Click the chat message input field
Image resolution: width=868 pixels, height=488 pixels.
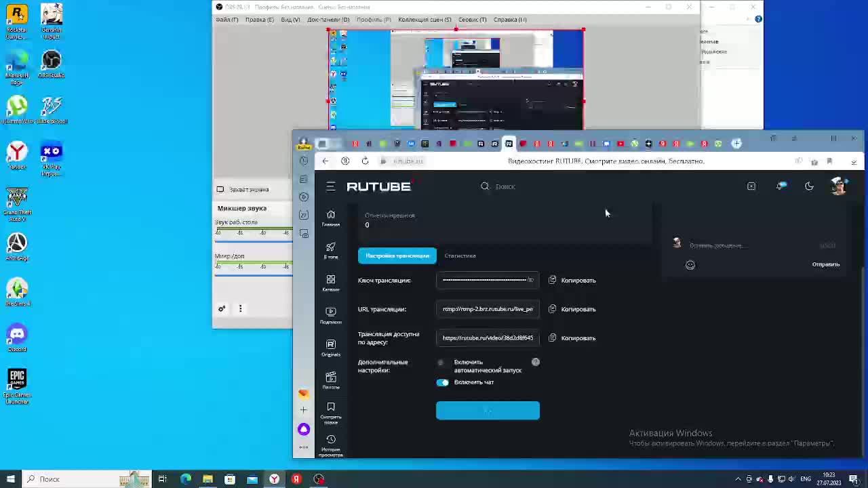point(753,245)
